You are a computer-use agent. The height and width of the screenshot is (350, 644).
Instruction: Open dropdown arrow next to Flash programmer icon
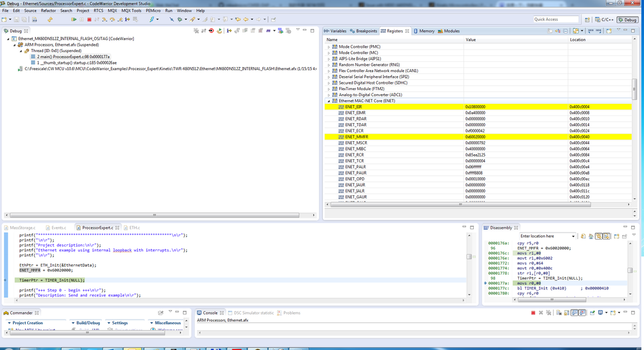(157, 19)
